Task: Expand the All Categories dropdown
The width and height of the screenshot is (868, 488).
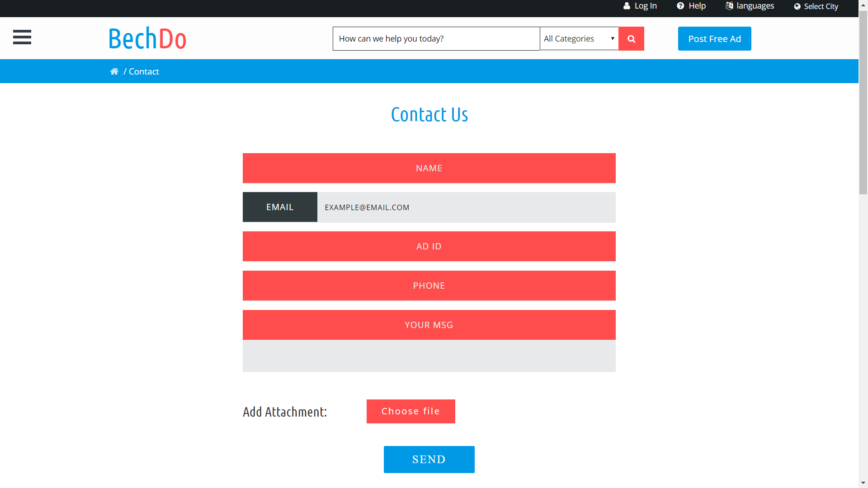Action: coord(579,39)
